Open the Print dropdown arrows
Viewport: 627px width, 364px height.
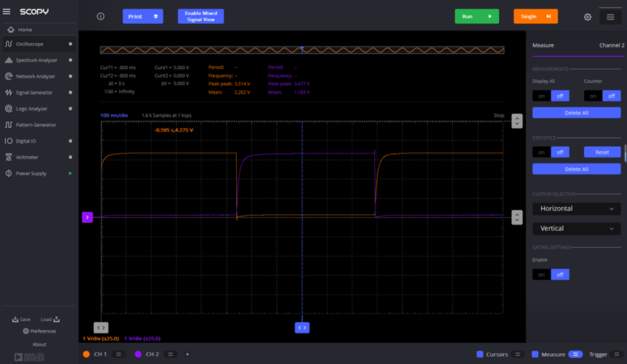click(x=156, y=17)
